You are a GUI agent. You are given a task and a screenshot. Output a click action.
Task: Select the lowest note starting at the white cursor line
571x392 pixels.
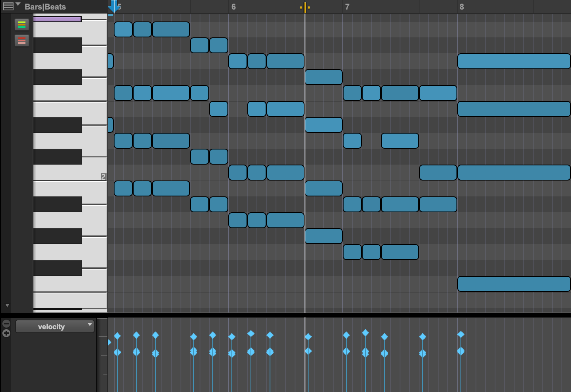pos(324,236)
